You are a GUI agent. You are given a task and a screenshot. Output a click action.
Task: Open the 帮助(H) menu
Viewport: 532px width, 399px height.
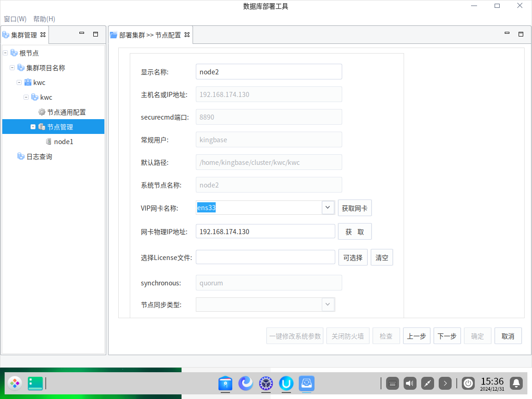click(44, 19)
